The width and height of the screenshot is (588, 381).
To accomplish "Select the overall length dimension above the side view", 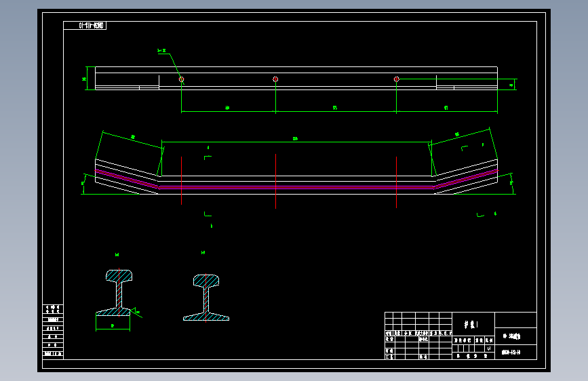I will coord(296,139).
